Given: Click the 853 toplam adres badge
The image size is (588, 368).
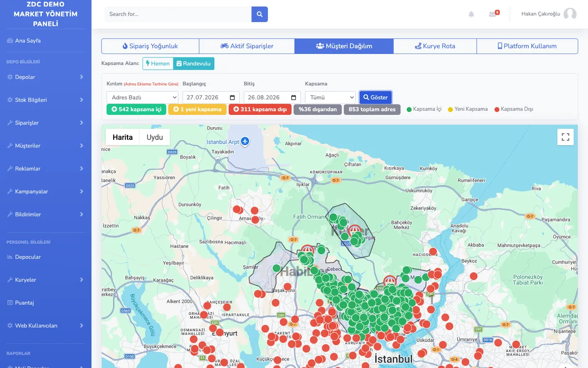Looking at the screenshot, I should point(372,109).
